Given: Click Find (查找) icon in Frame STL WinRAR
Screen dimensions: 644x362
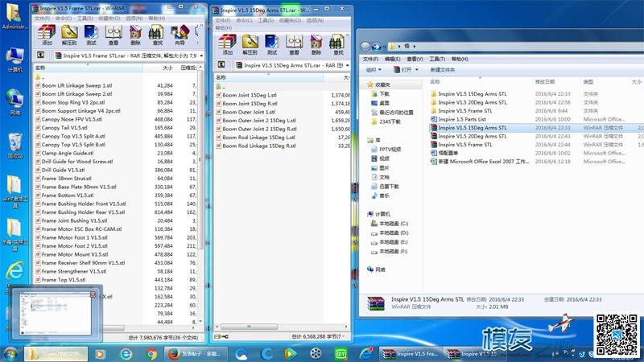Looking at the screenshot, I should (x=157, y=35).
